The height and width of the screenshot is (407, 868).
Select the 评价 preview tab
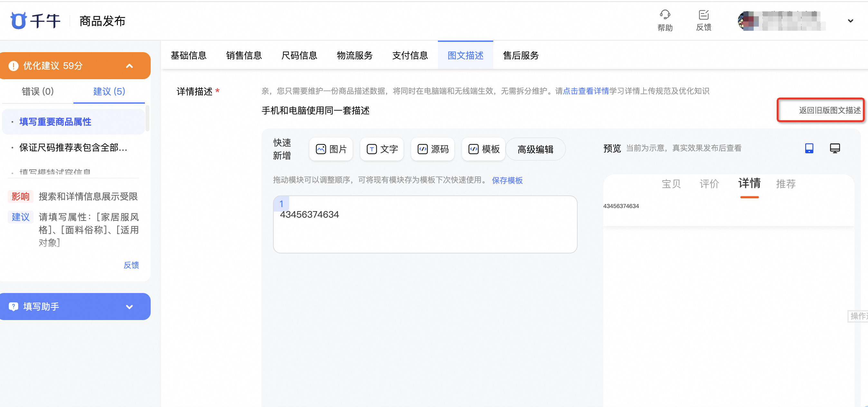[709, 184]
